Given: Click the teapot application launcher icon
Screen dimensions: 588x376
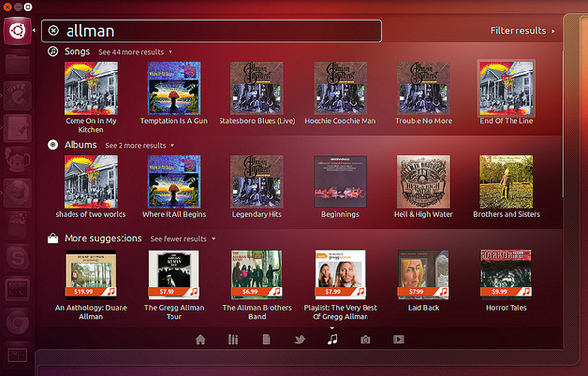Looking at the screenshot, I should pyautogui.click(x=18, y=161).
